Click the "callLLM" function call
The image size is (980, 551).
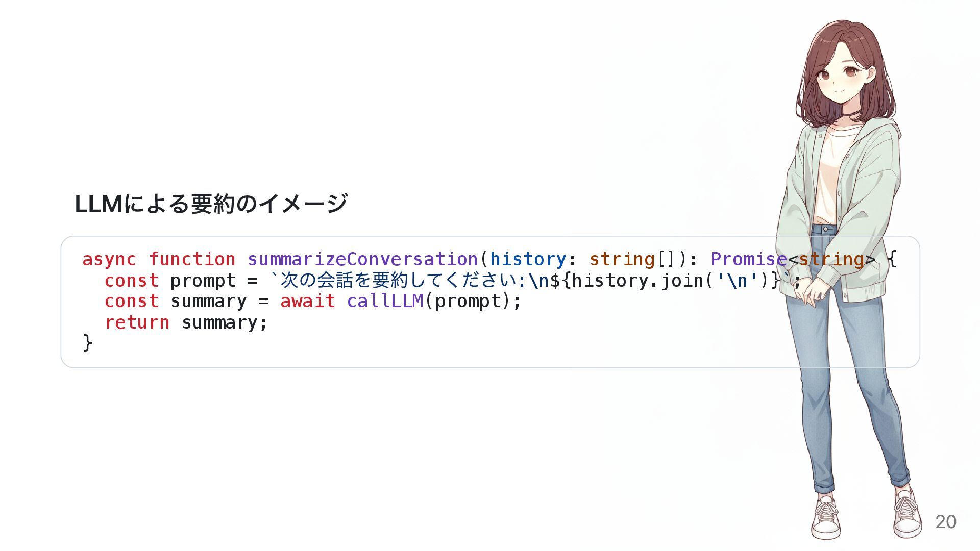pos(385,302)
